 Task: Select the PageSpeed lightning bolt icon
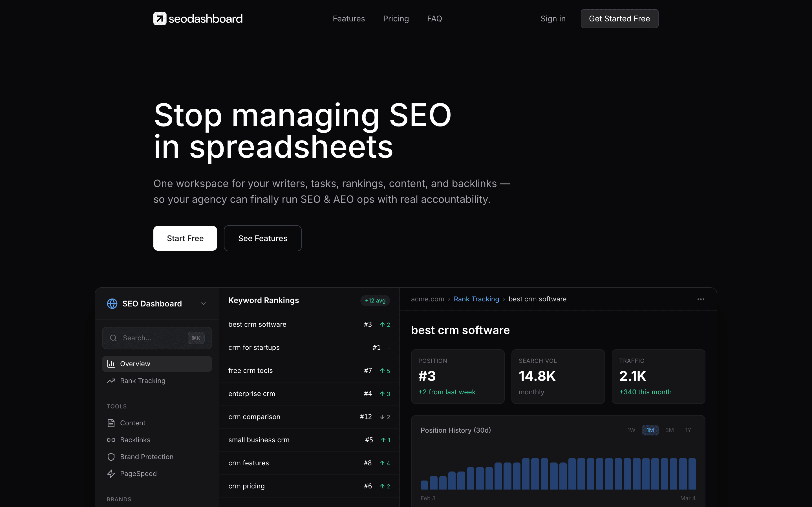[111, 473]
